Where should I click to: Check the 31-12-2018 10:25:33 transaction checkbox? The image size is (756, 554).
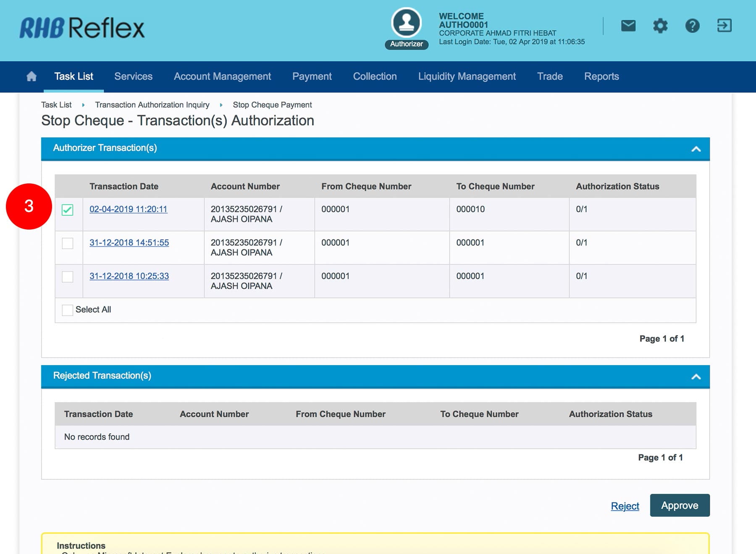[68, 277]
